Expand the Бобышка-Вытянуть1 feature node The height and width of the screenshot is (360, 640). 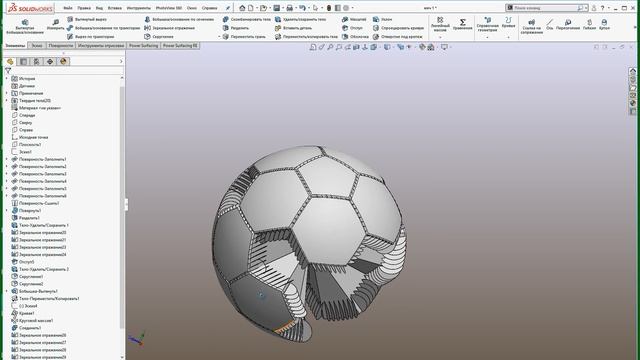(x=7, y=291)
